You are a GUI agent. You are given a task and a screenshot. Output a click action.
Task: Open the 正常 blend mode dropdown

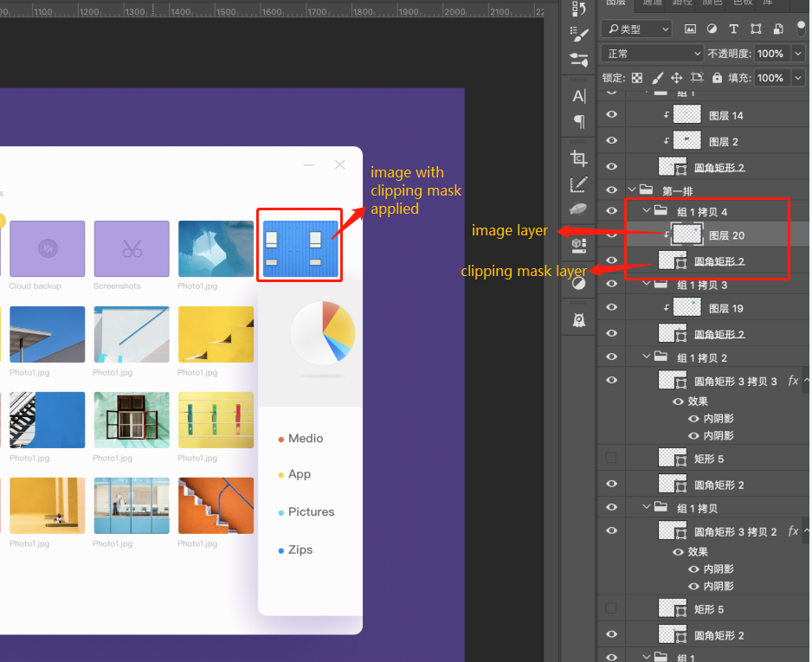coord(653,54)
